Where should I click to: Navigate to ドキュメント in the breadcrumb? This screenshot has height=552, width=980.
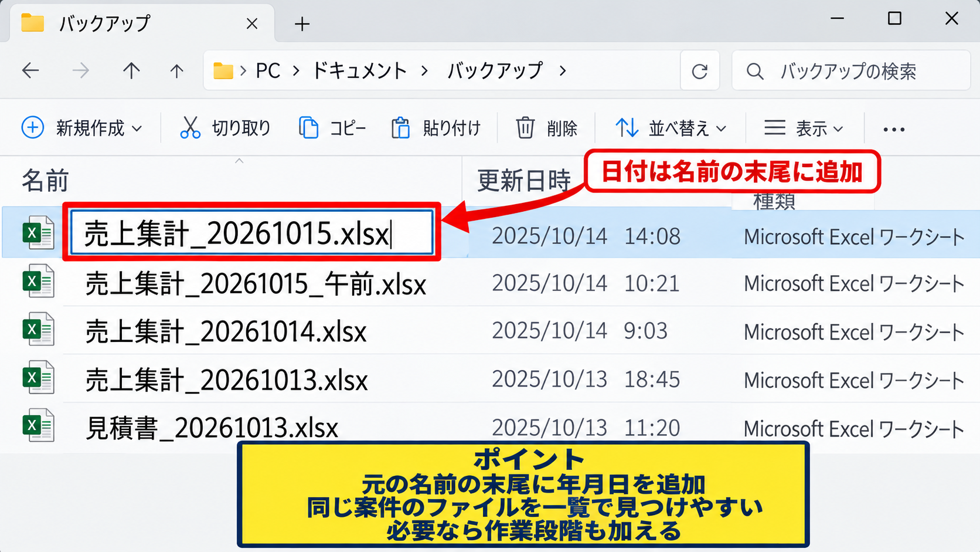pos(359,71)
